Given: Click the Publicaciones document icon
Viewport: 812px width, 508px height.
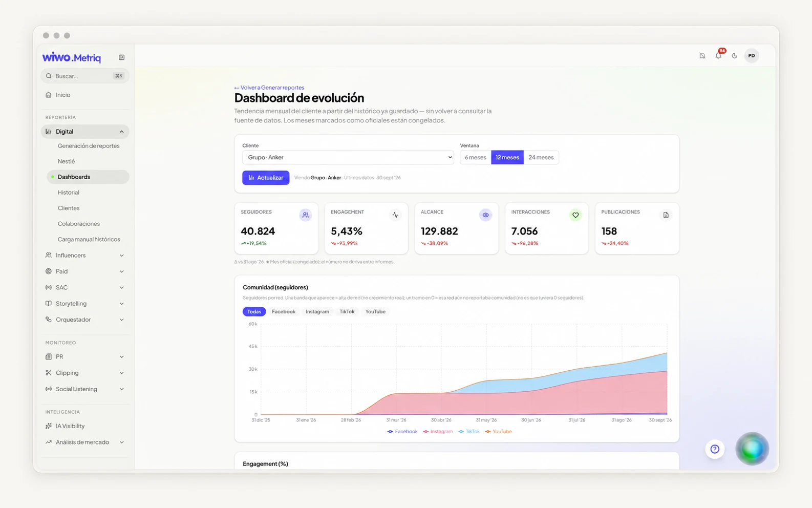Looking at the screenshot, I should coord(666,215).
